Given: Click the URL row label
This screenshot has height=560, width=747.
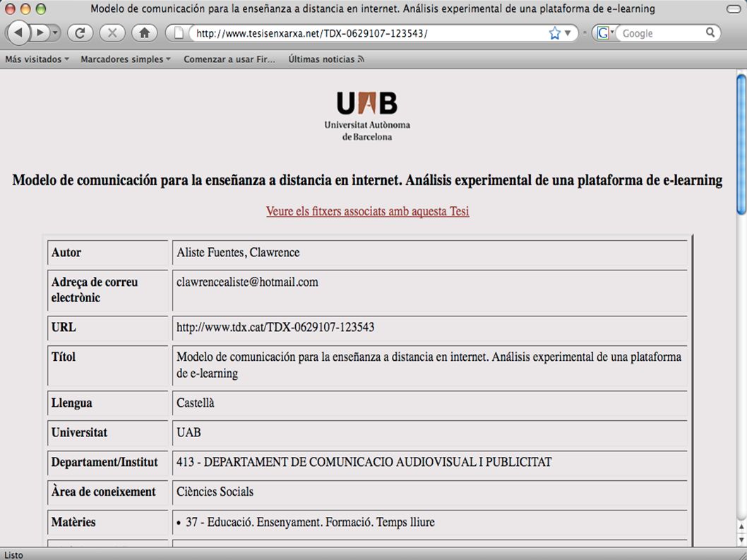Looking at the screenshot, I should click(x=64, y=328).
